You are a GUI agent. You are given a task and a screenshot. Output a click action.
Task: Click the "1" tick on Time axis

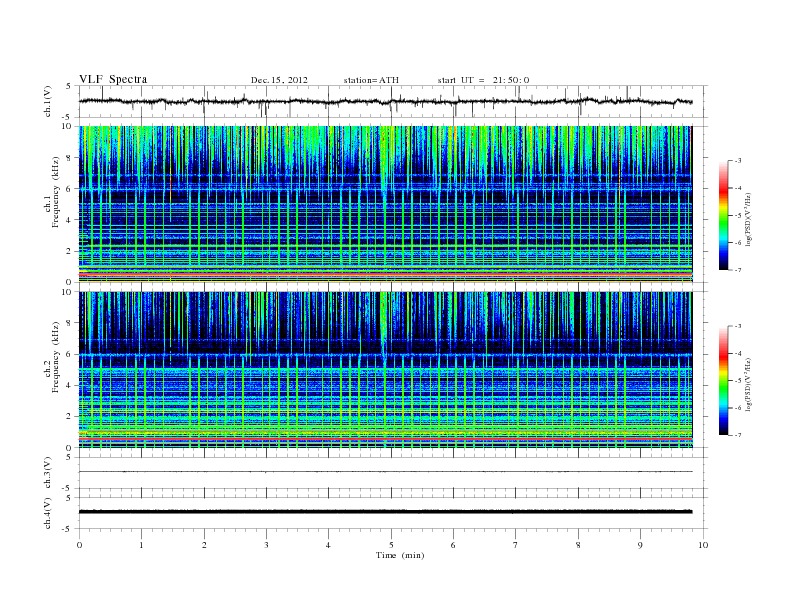(141, 545)
